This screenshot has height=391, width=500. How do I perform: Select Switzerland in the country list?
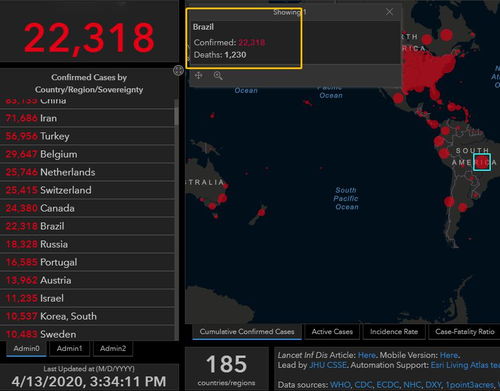point(87,190)
